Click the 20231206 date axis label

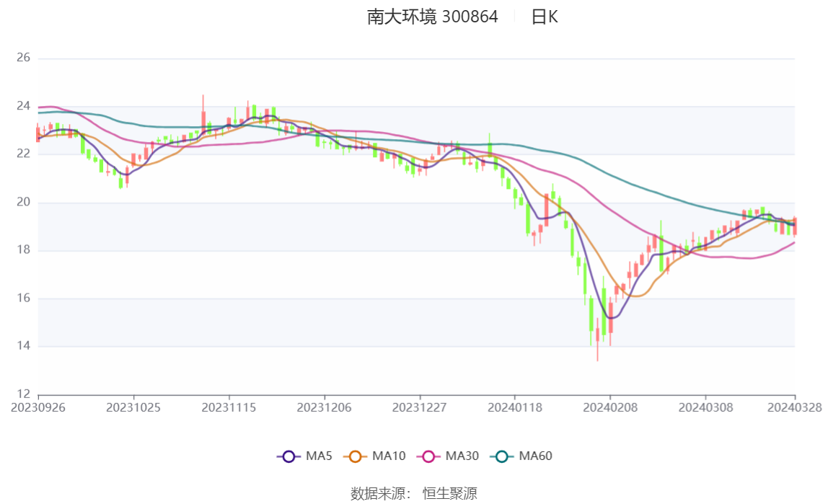click(x=325, y=408)
